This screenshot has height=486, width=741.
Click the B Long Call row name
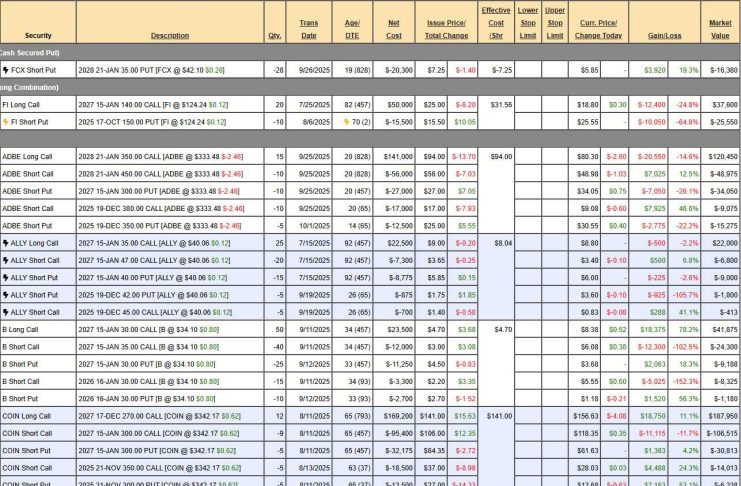click(21, 329)
